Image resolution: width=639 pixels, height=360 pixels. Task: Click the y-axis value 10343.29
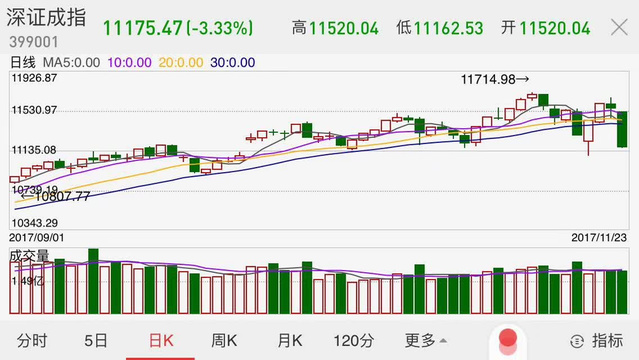(x=35, y=223)
